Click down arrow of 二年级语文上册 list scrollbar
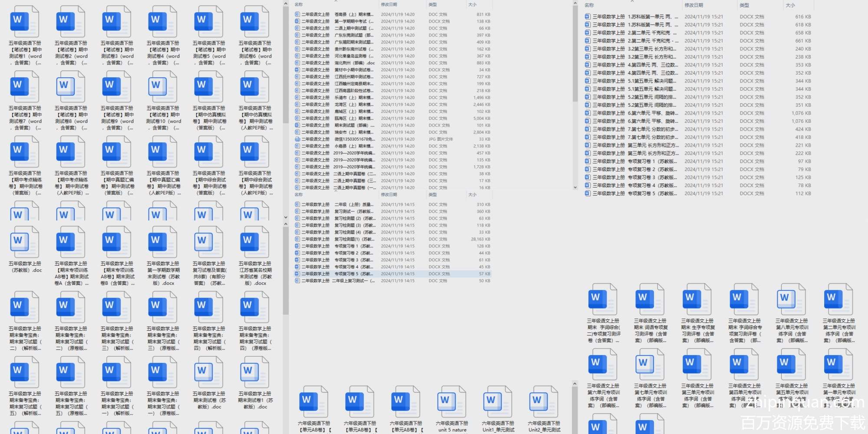This screenshot has width=868, height=434. 286,217
